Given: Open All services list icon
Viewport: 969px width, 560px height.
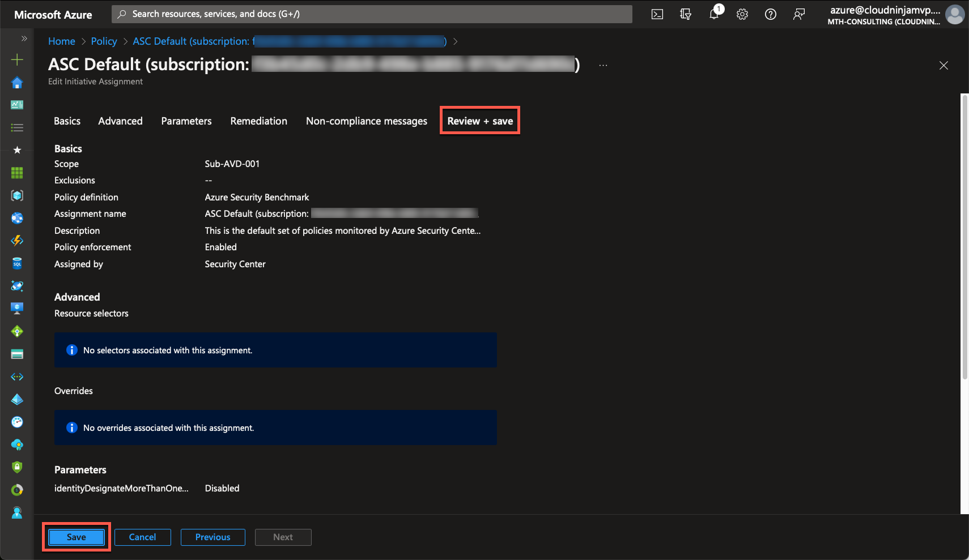Looking at the screenshot, I should [17, 127].
